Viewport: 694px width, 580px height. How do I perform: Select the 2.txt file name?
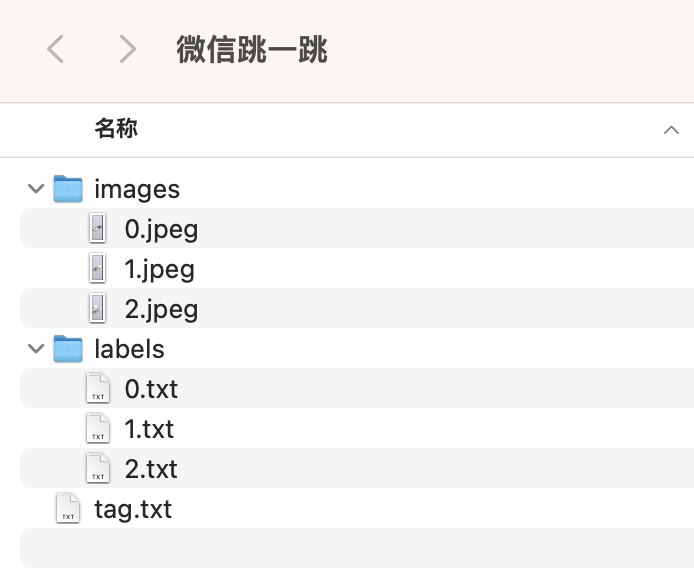151,469
